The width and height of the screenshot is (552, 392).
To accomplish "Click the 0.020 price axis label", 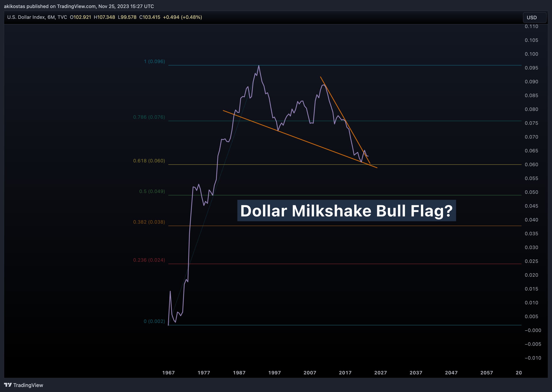I will pyautogui.click(x=532, y=275).
